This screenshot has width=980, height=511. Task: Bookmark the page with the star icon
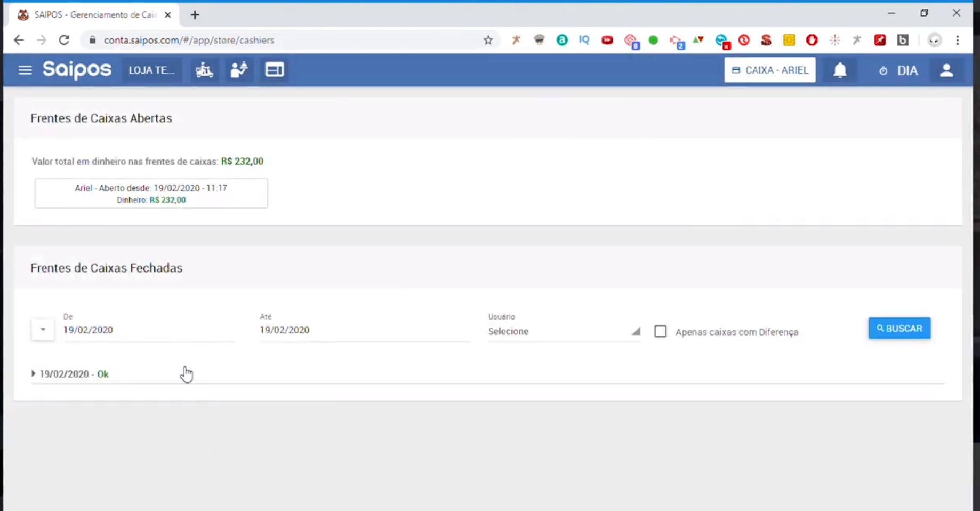pos(487,40)
